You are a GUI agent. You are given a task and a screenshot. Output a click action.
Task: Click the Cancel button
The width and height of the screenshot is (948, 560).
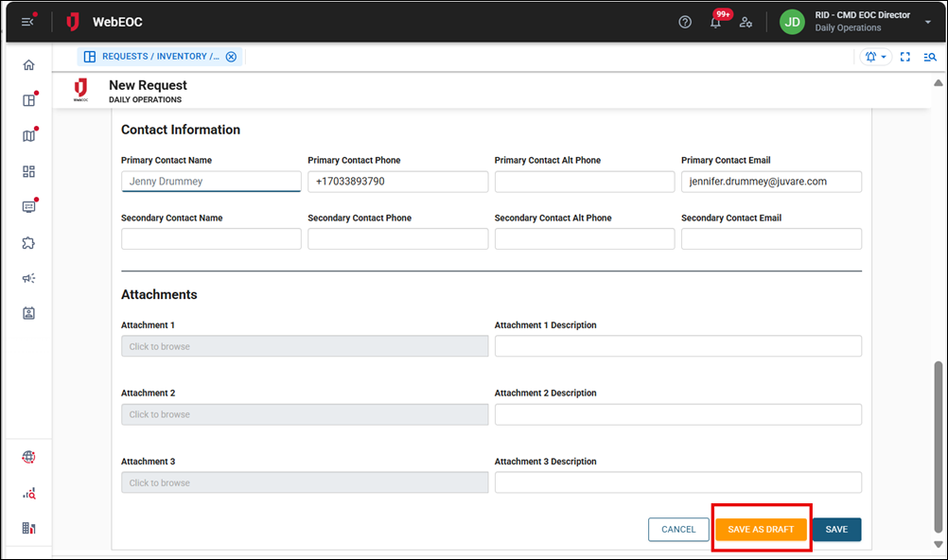678,530
